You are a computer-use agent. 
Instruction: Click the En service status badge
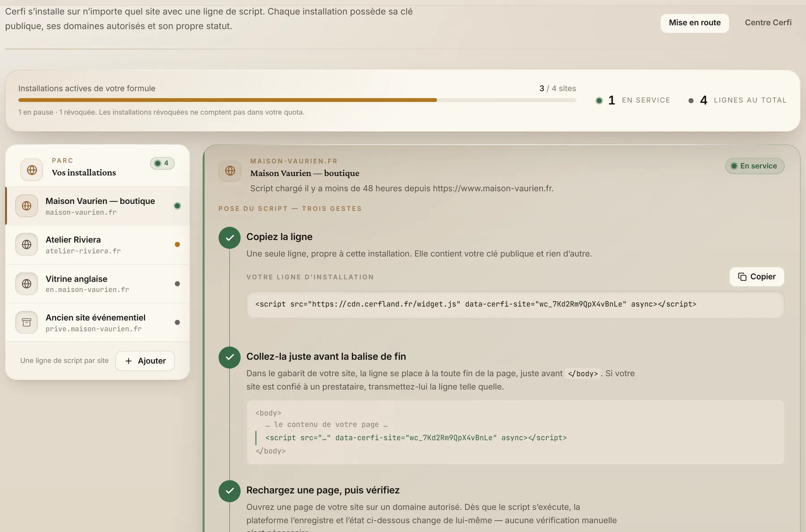point(755,166)
